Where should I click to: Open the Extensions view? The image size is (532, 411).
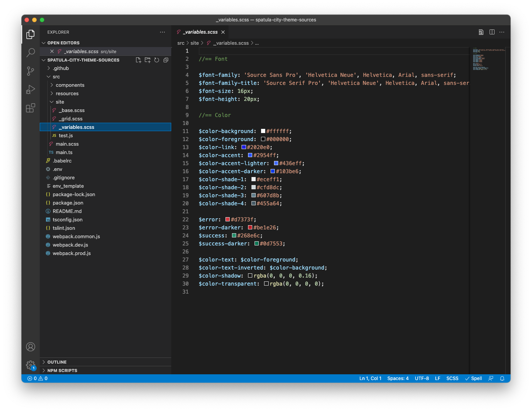pyautogui.click(x=31, y=108)
